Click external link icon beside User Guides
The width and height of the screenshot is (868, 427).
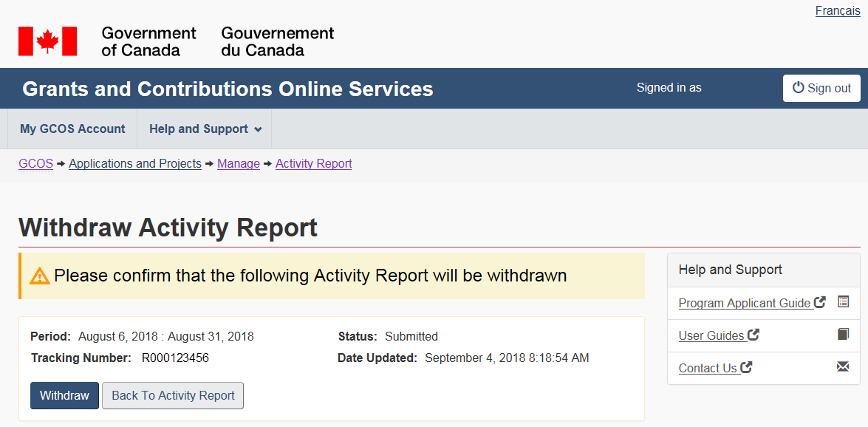[x=753, y=335]
